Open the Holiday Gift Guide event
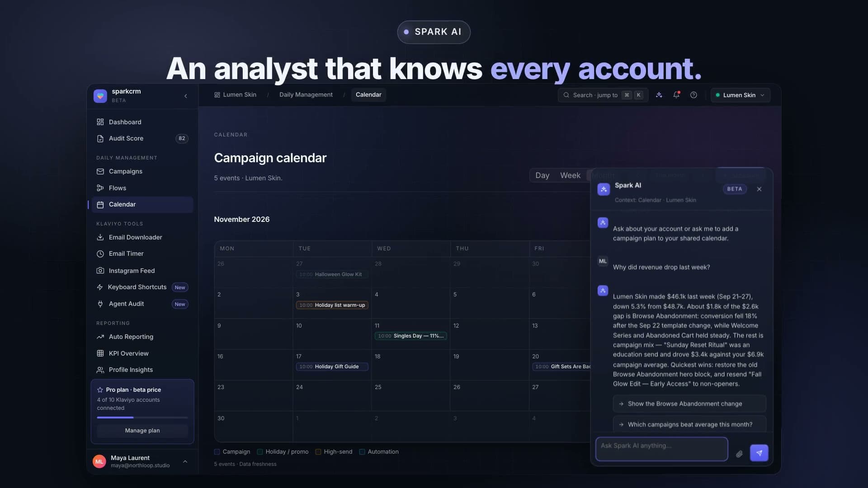This screenshot has height=488, width=868. pyautogui.click(x=332, y=366)
